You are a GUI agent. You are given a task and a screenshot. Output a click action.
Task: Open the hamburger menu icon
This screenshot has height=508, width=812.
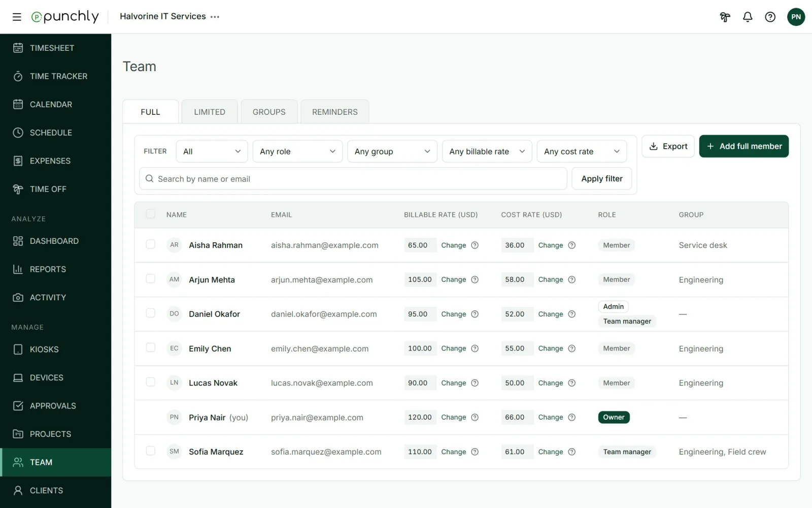click(17, 17)
